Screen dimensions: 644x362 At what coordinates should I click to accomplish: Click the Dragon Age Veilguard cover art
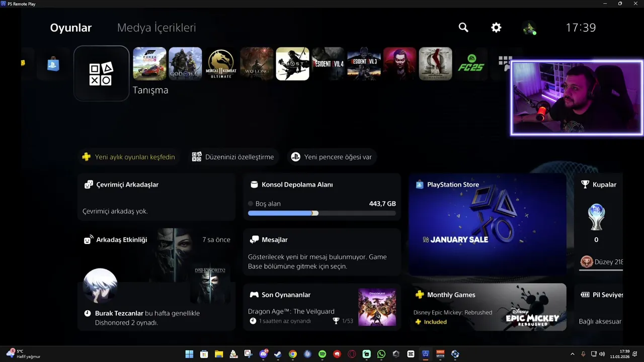point(377,307)
